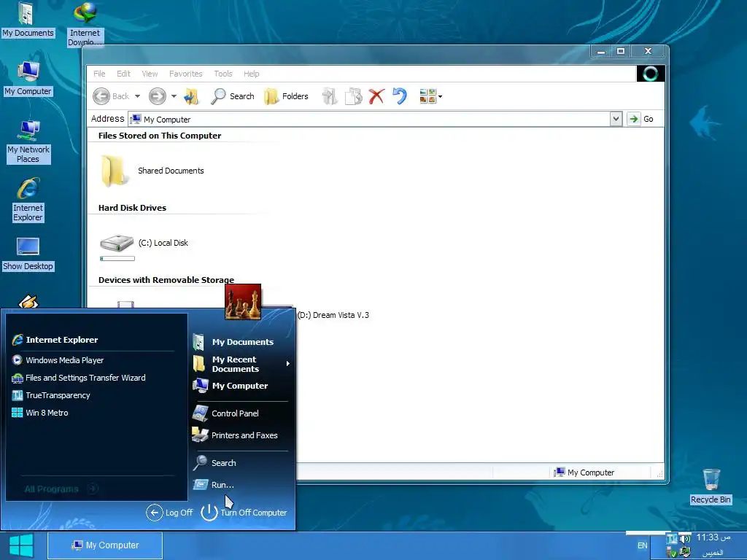Viewport: 747px width, 560px height.
Task: Select the Internet Download desktop icon
Action: point(85,24)
